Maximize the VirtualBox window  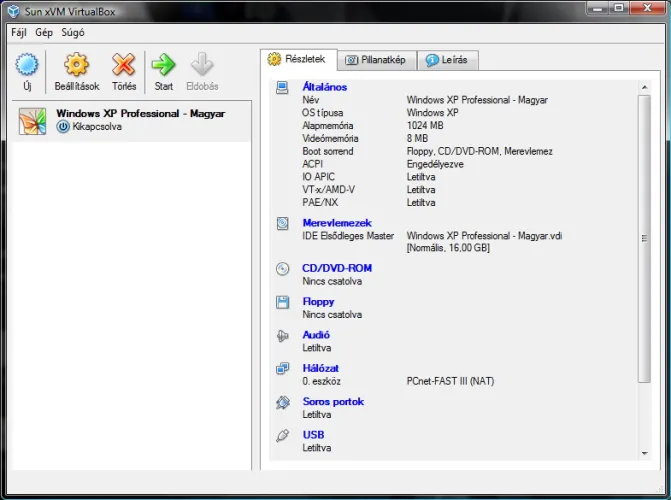618,8
